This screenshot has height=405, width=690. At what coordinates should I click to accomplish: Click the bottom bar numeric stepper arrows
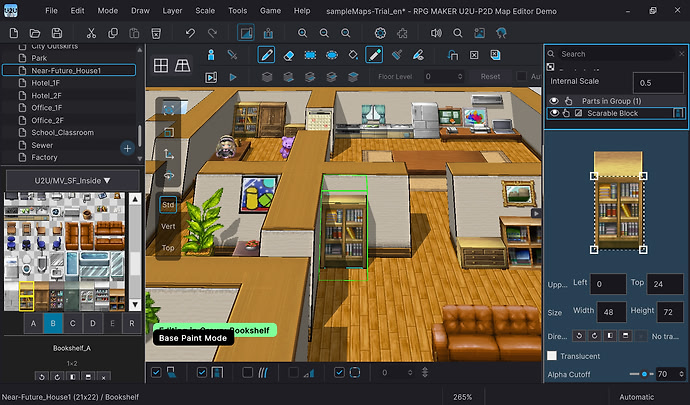tap(410, 372)
